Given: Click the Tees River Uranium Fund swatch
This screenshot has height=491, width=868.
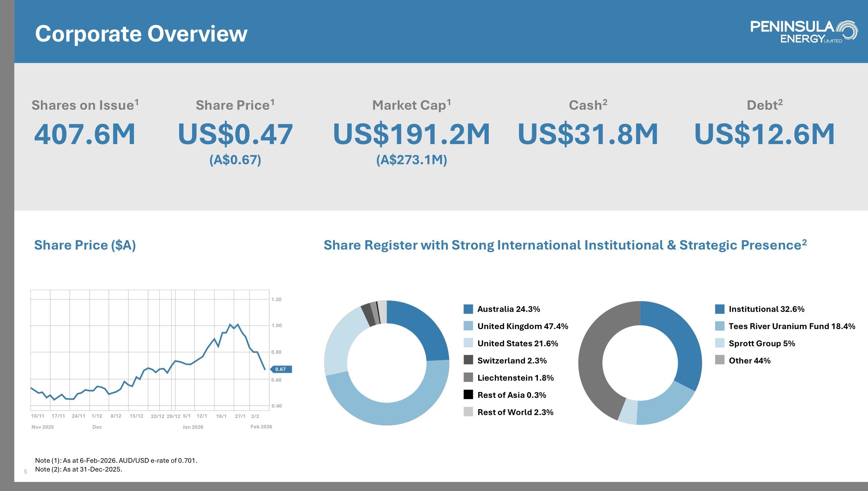Looking at the screenshot, I should 720,326.
